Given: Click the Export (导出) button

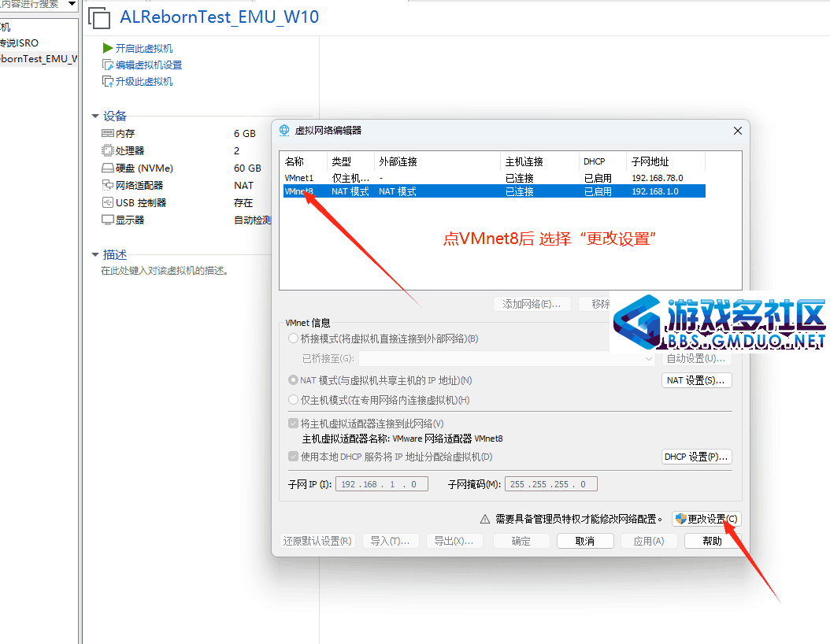Looking at the screenshot, I should point(454,541).
